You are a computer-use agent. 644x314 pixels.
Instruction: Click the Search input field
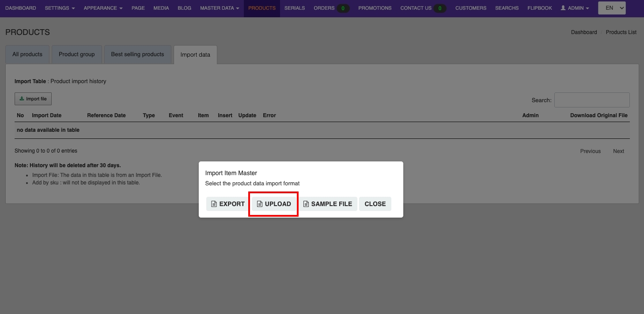(x=592, y=100)
